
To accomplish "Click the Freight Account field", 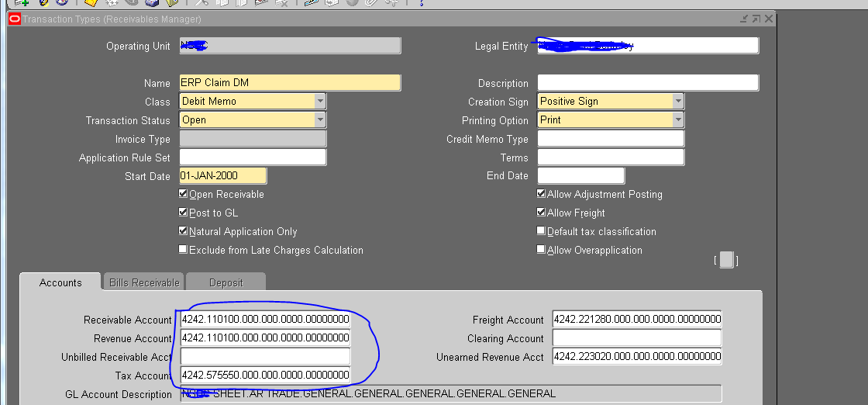I will point(637,319).
